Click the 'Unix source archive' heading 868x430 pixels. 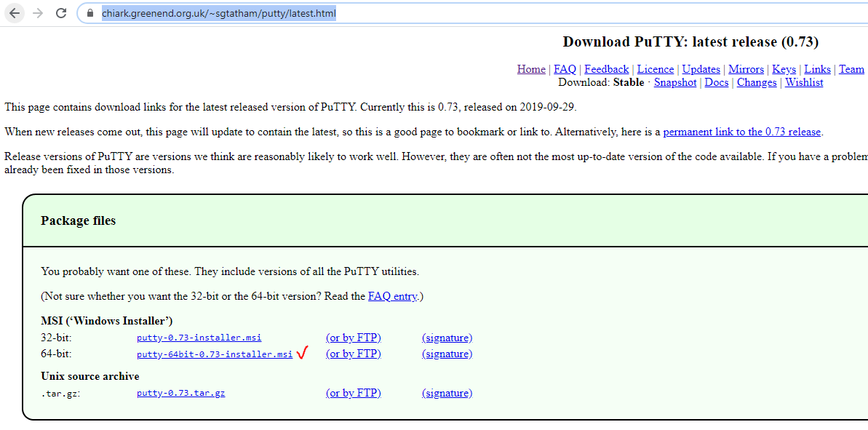89,376
